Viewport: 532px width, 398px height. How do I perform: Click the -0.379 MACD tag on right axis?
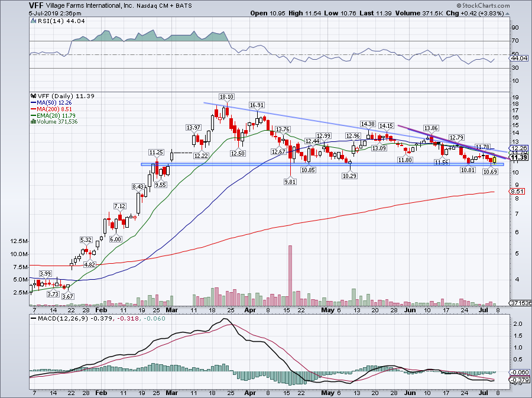pyautogui.click(x=520, y=380)
